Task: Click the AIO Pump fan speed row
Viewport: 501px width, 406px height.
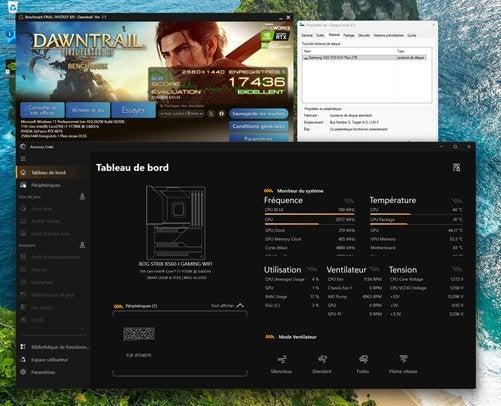Action: (354, 296)
